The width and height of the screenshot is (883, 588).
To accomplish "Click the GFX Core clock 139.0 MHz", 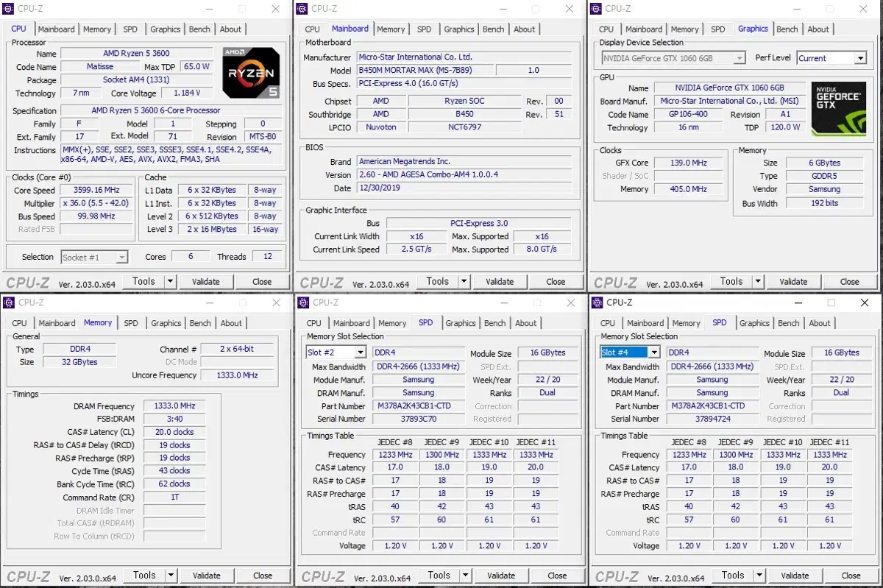I will (689, 163).
